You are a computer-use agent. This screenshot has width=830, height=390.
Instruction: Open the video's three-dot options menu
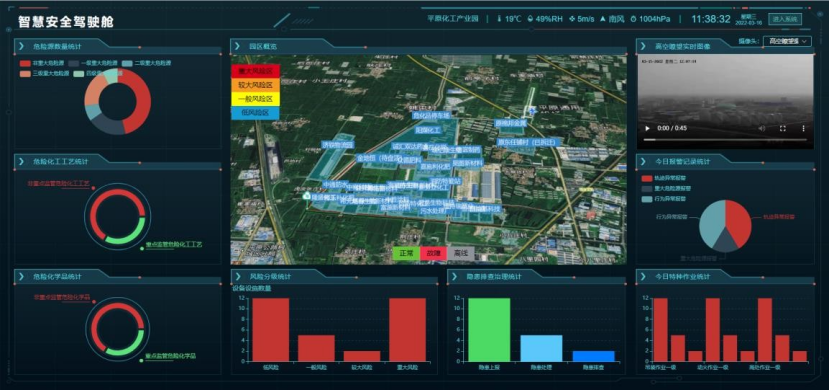click(x=803, y=128)
